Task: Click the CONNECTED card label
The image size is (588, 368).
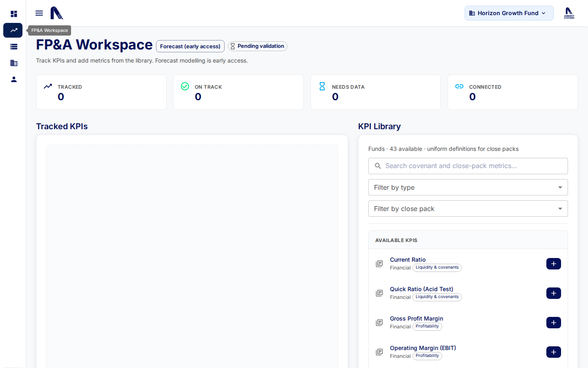Action: pyautogui.click(x=485, y=87)
